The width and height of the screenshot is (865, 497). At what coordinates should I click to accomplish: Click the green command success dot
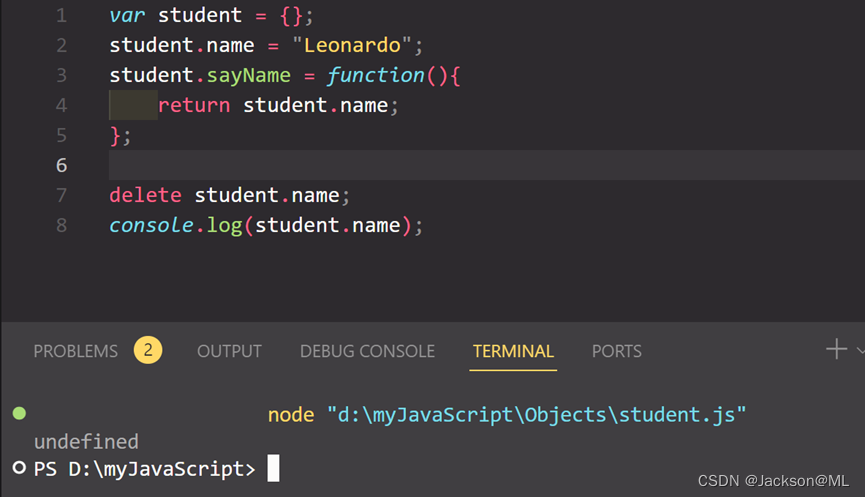click(19, 413)
